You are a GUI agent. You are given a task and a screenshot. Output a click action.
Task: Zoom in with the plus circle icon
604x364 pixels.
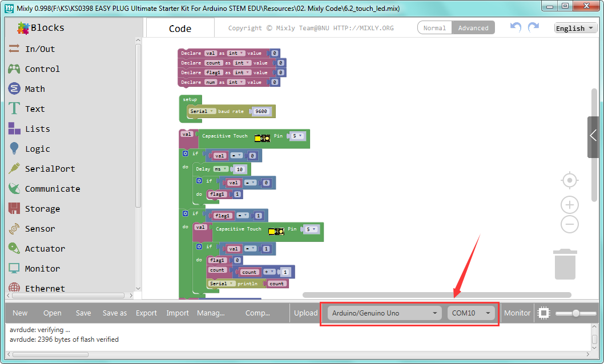569,205
